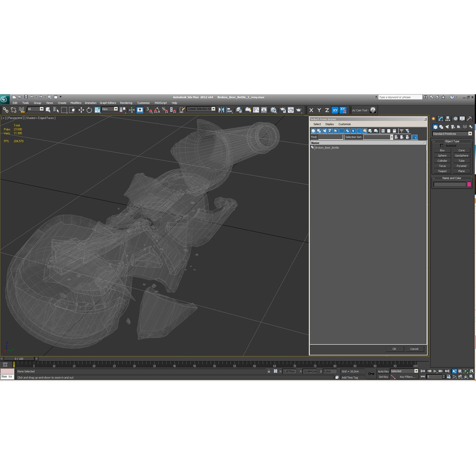Image resolution: width=476 pixels, height=476 pixels.
Task: Activate the Select and Rotate tool
Action: 89,110
